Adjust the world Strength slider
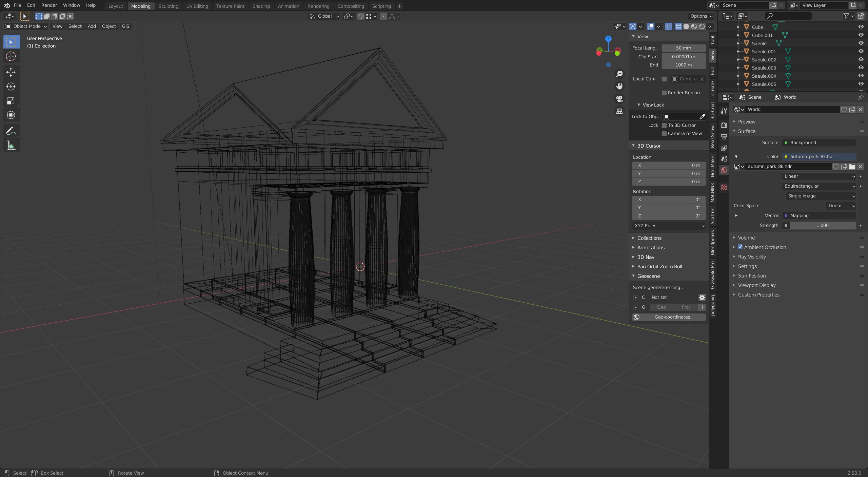Image resolution: width=868 pixels, height=477 pixels. click(x=822, y=225)
